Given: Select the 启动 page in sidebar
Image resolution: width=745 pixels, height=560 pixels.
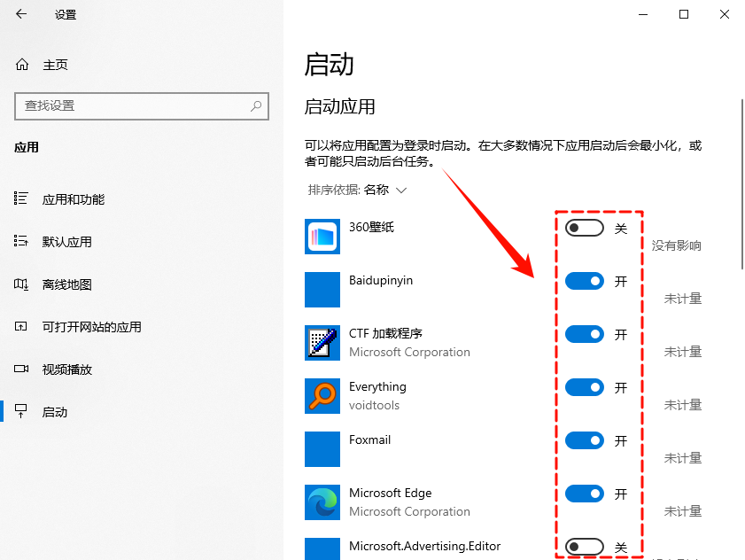Looking at the screenshot, I should tap(55, 412).
